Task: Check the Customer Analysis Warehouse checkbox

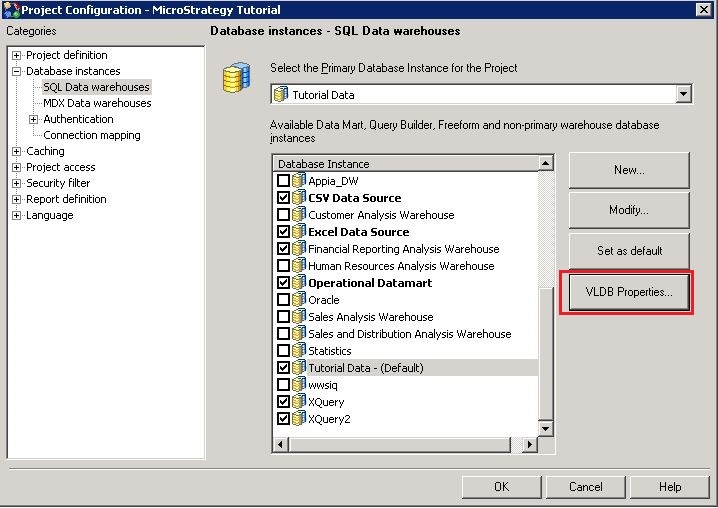Action: click(283, 214)
